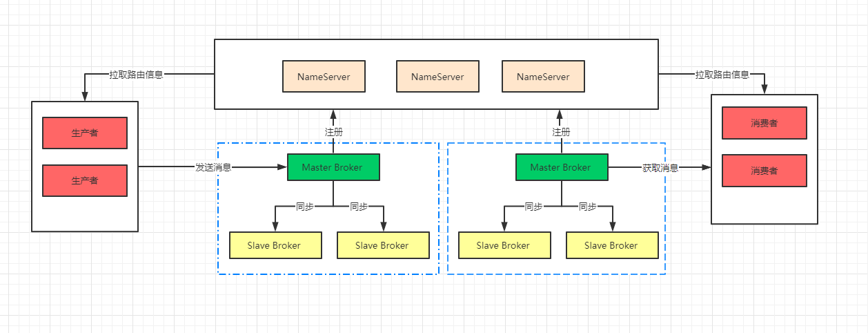868x333 pixels.
Task: Click 注册 label inside plain dashed cluster
Action: [561, 131]
